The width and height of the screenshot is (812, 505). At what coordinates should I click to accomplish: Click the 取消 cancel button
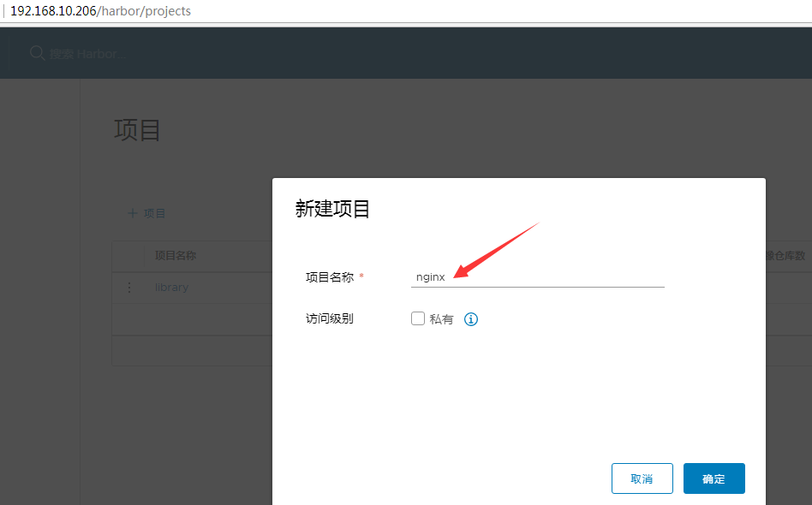click(642, 478)
